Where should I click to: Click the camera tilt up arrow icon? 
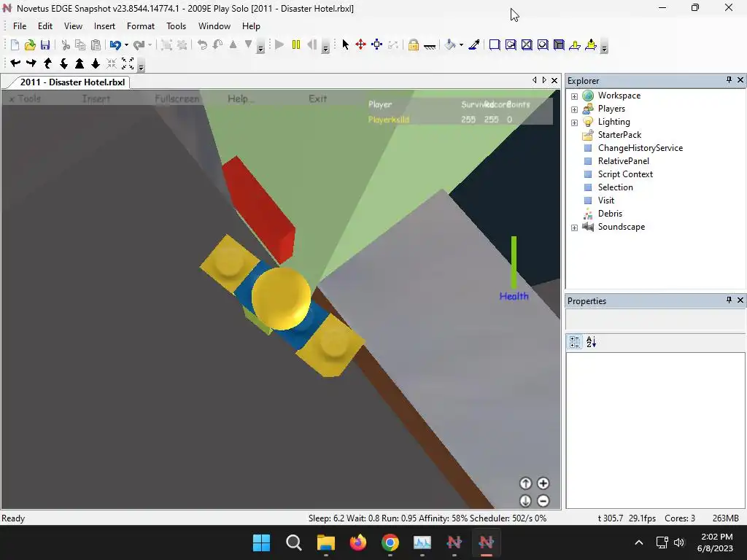point(47,63)
